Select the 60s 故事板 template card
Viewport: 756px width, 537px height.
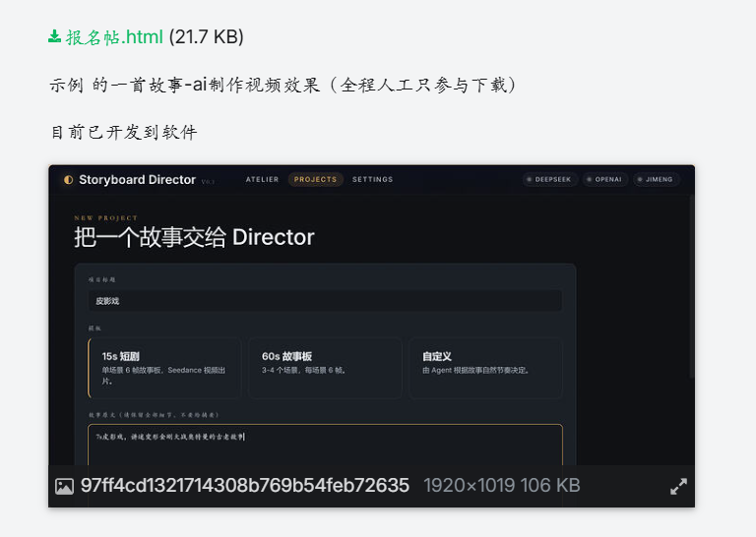point(325,369)
